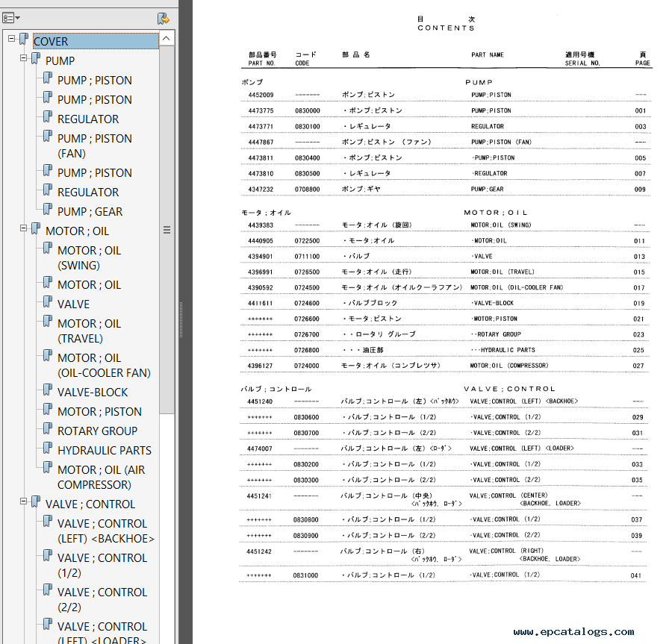
Task: Select part number 4473775 in the table
Action: click(261, 111)
